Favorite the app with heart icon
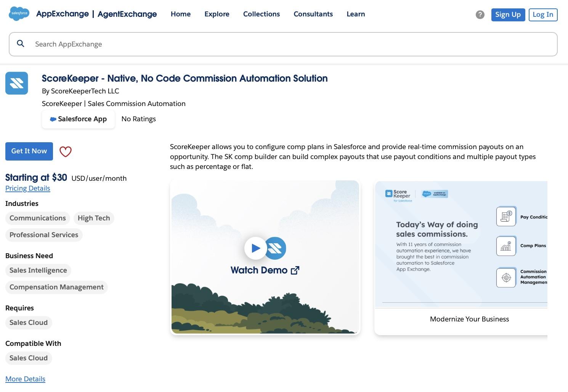The width and height of the screenshot is (568, 392). pyautogui.click(x=66, y=151)
